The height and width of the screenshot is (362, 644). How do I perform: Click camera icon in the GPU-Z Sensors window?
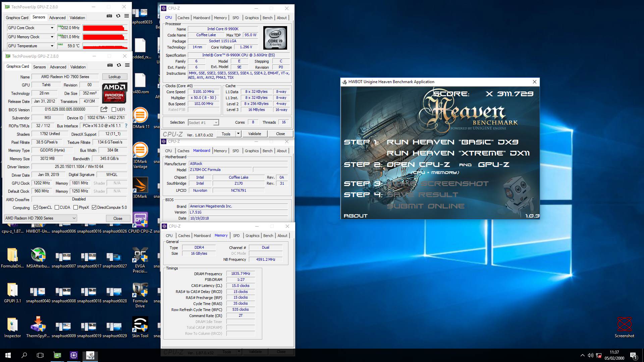[x=109, y=16]
